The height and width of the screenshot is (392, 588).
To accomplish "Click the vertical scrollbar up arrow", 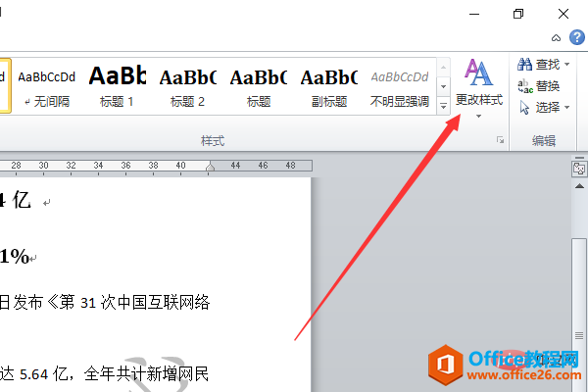I will pos(579,186).
